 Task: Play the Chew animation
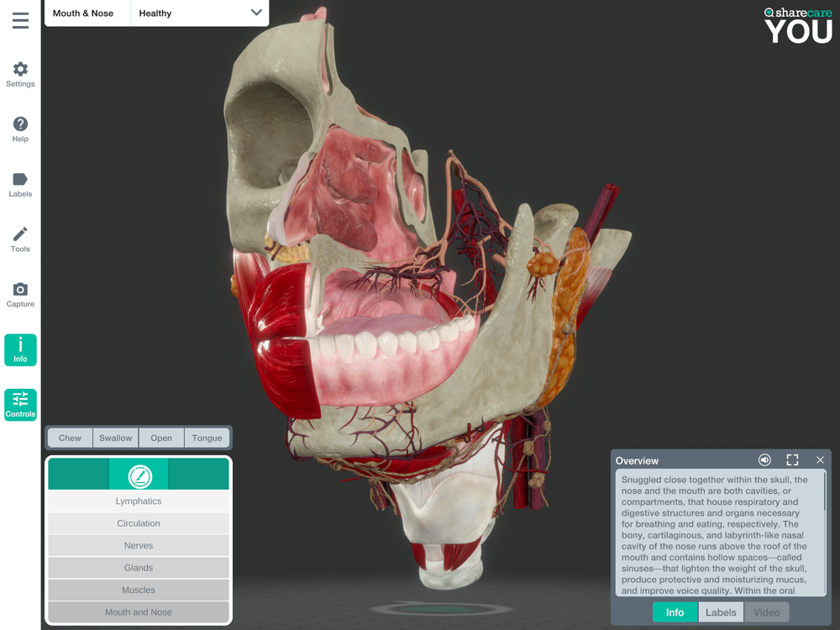tap(71, 438)
